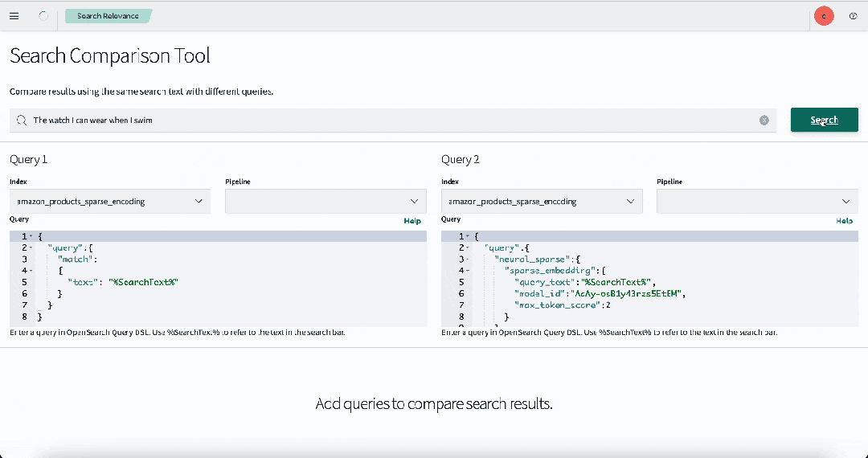
Task: Collapse line 1 fold arrow in Query 1 editor
Action: (x=31, y=236)
